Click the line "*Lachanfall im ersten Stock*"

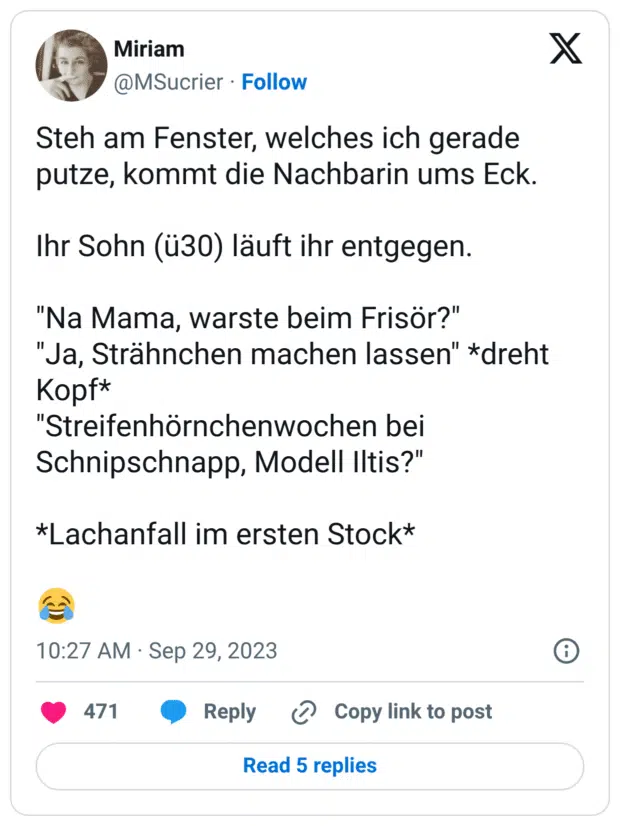point(226,535)
